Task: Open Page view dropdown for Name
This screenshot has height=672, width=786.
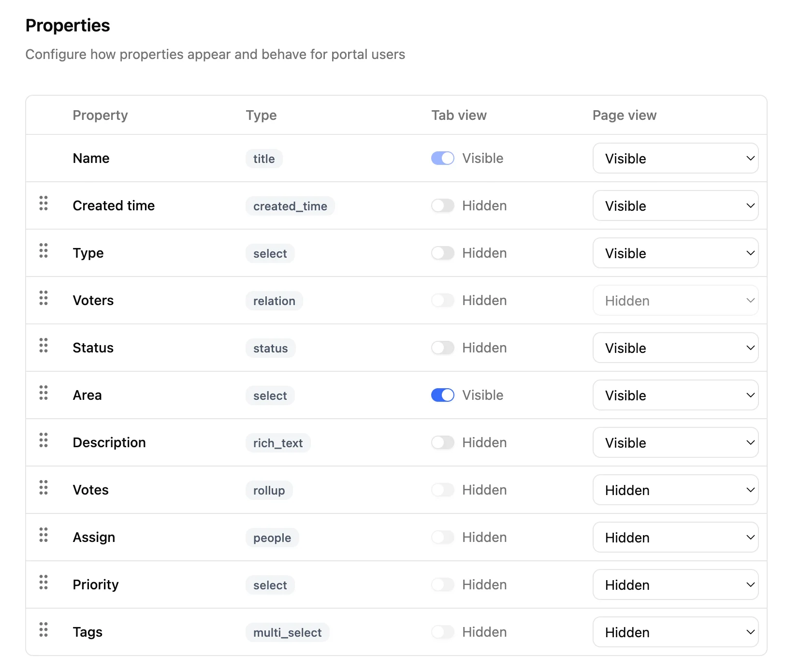Action: [675, 158]
